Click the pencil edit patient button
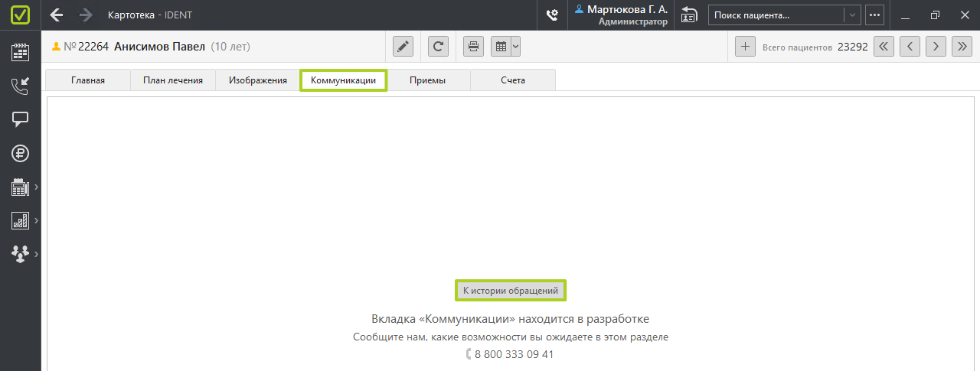The image size is (980, 371). click(403, 47)
